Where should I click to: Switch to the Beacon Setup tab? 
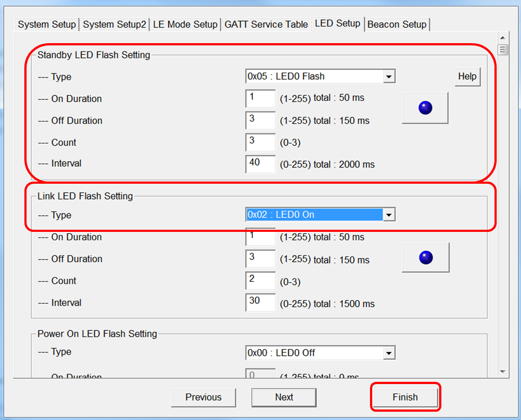tap(397, 24)
